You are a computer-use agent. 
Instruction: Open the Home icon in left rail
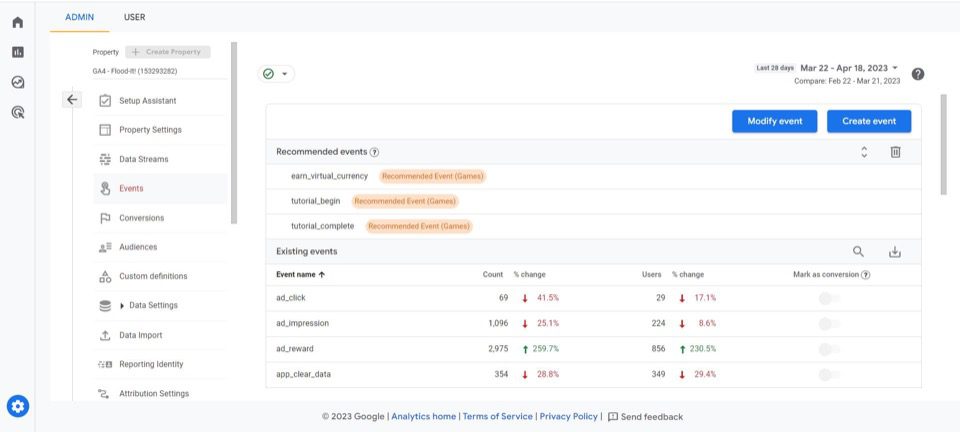[17, 22]
